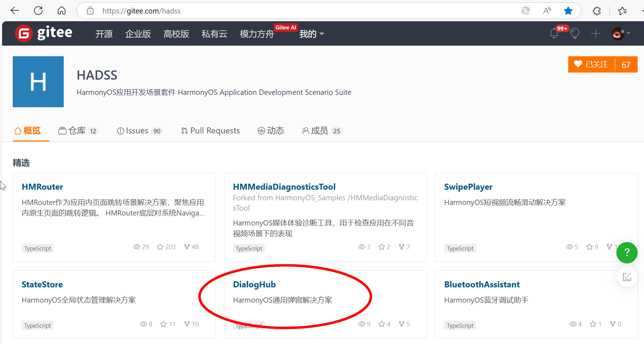This screenshot has height=344, width=644.
Task: Open the BluetoothAssistant repository link
Action: pos(482,285)
